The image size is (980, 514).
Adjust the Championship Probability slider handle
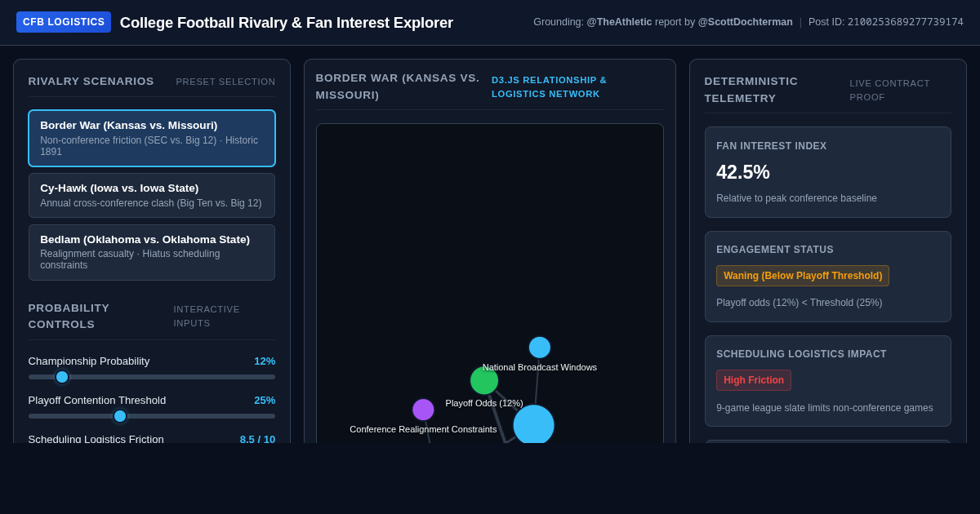point(62,377)
